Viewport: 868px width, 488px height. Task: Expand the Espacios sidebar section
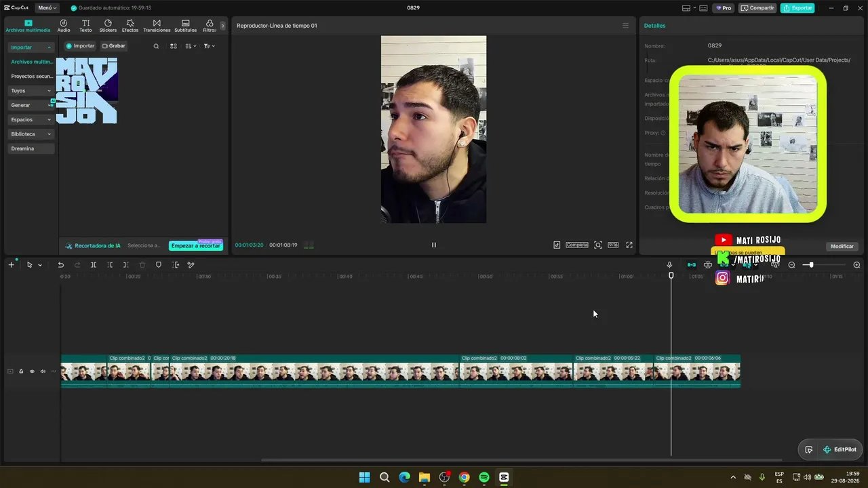31,119
